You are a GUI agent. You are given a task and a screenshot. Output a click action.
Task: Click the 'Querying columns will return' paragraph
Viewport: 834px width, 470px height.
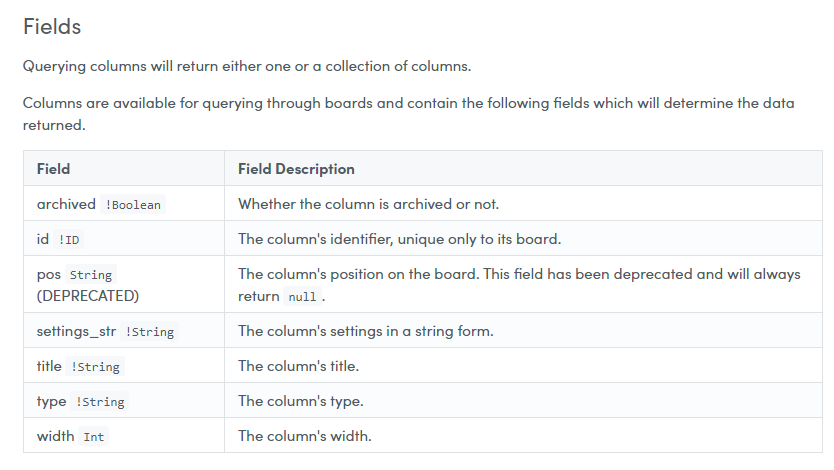pyautogui.click(x=247, y=66)
